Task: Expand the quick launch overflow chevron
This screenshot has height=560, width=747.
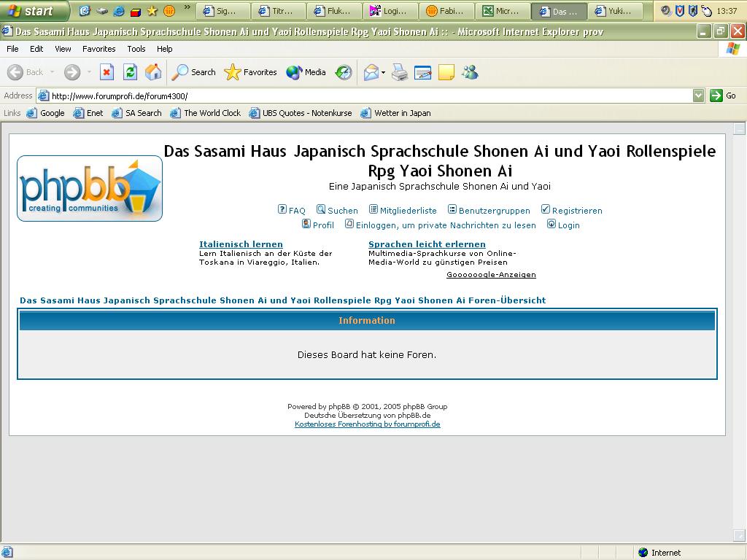Action: [x=187, y=9]
